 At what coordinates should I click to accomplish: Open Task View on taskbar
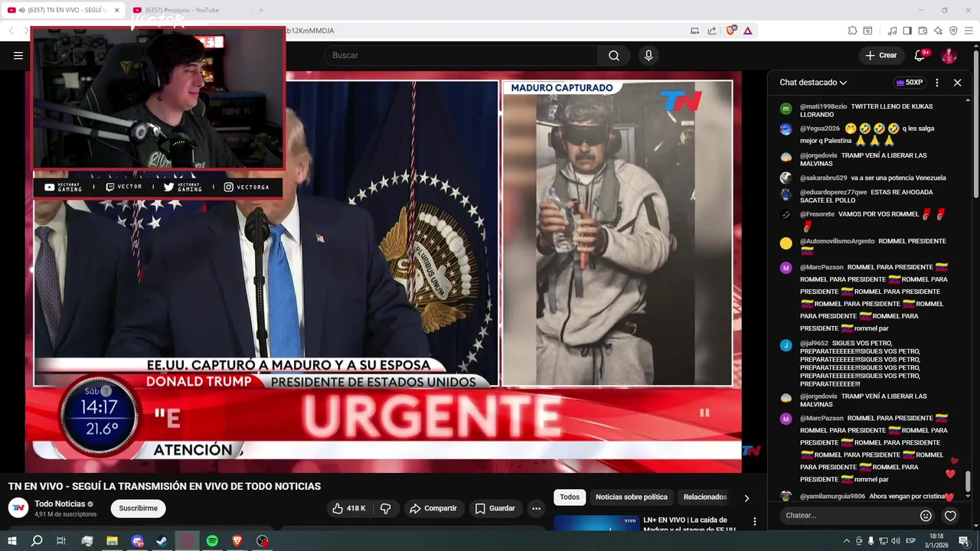pos(61,541)
